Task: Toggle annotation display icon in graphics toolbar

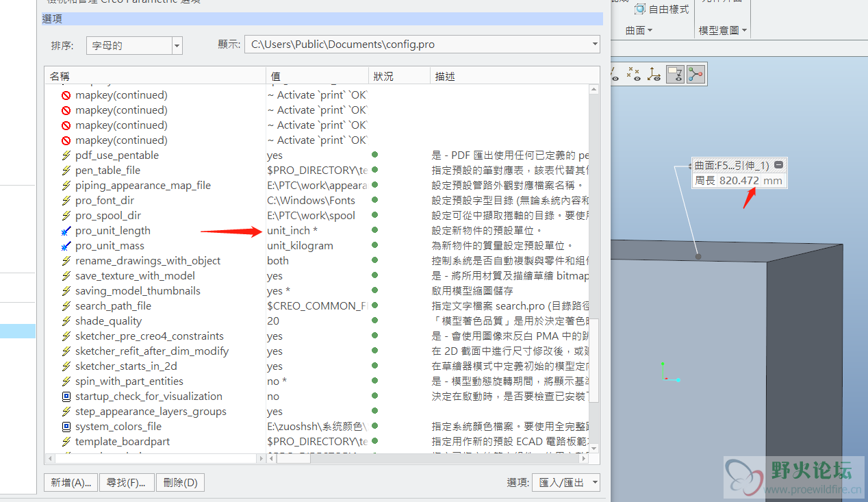Action: (x=675, y=74)
